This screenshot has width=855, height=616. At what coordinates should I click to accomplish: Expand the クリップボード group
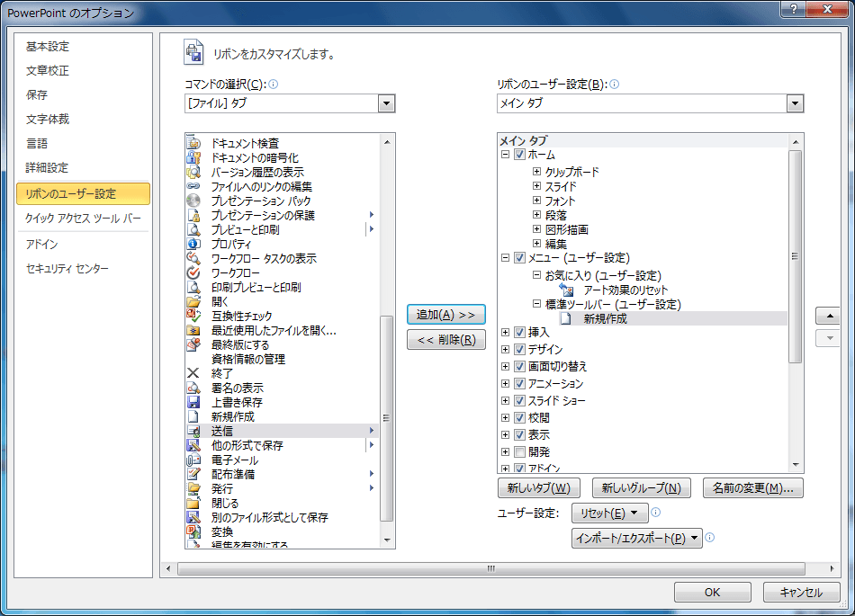536,172
